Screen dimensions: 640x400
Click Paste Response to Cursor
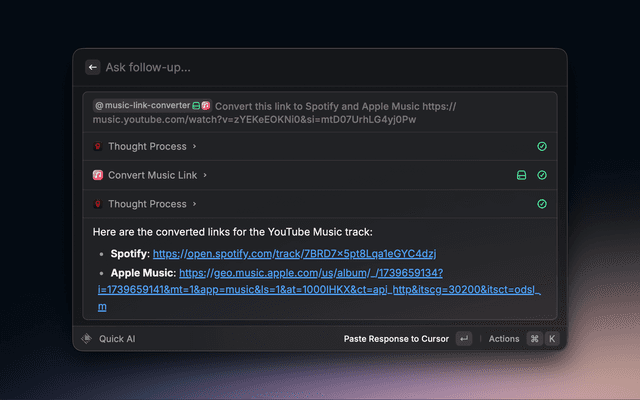395,339
